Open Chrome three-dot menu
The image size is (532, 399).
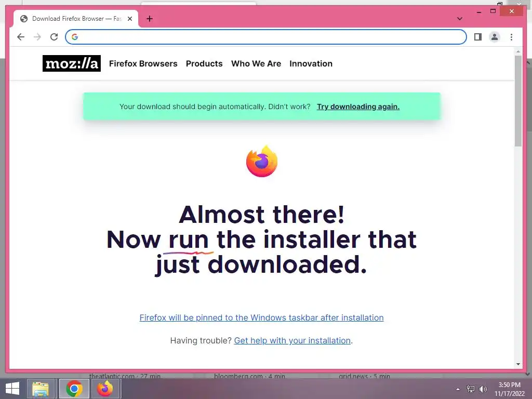click(511, 37)
